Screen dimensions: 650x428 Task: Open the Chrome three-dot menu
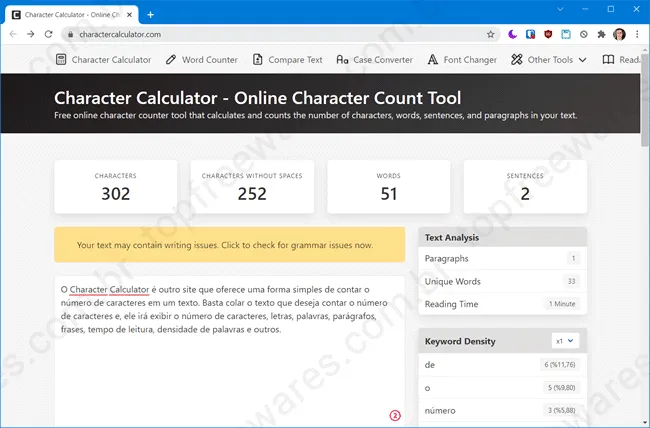click(x=637, y=34)
